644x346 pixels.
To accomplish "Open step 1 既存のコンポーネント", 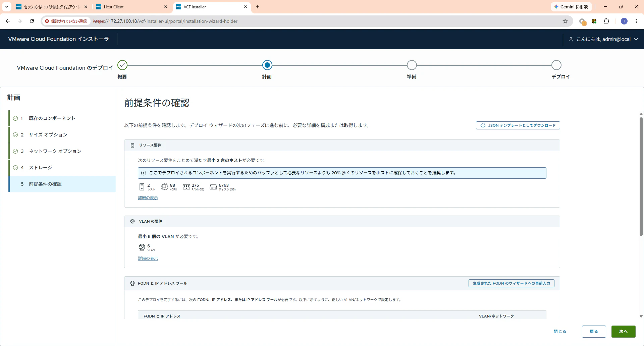I will tap(62, 118).
